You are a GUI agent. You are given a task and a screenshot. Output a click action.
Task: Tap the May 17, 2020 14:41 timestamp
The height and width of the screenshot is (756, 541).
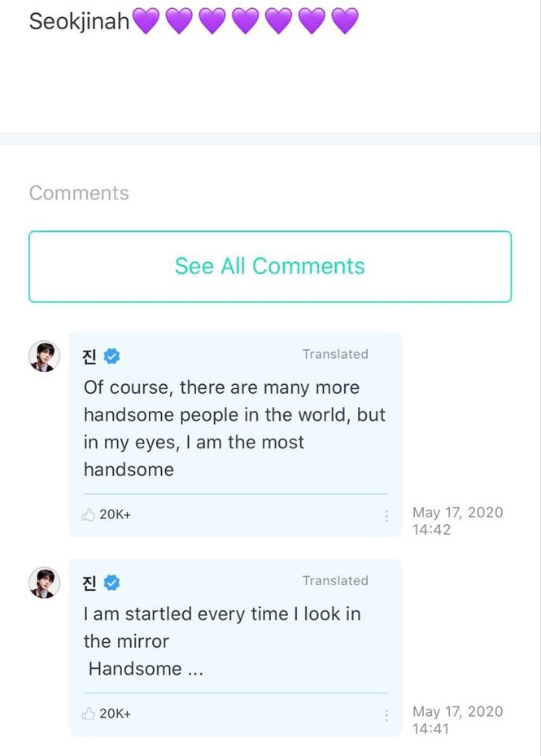pos(457,720)
